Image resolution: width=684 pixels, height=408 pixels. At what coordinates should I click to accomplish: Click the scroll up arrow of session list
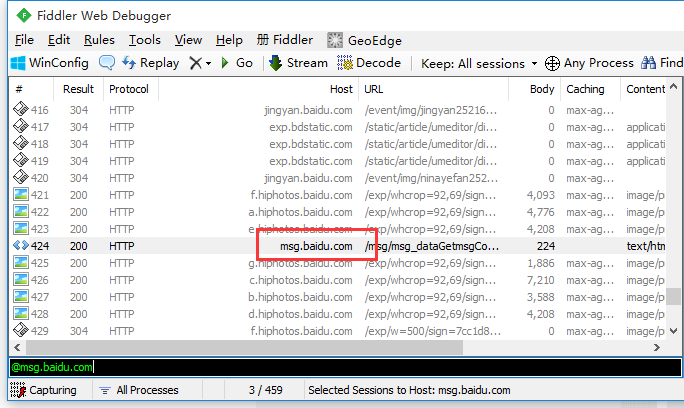(x=674, y=86)
